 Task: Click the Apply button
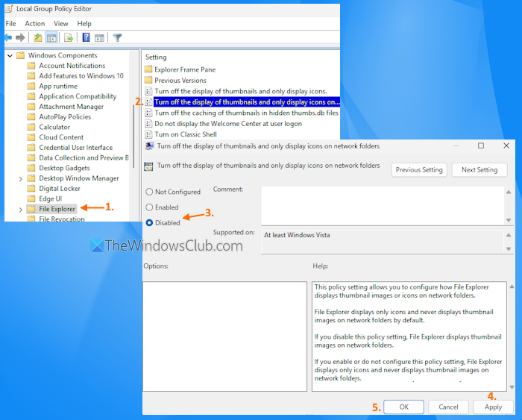click(x=493, y=407)
